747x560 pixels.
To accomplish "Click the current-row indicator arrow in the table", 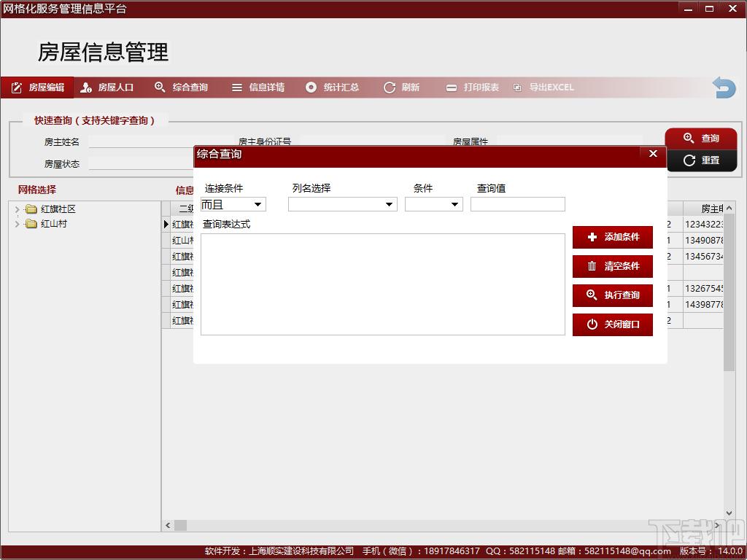I will click(x=166, y=225).
